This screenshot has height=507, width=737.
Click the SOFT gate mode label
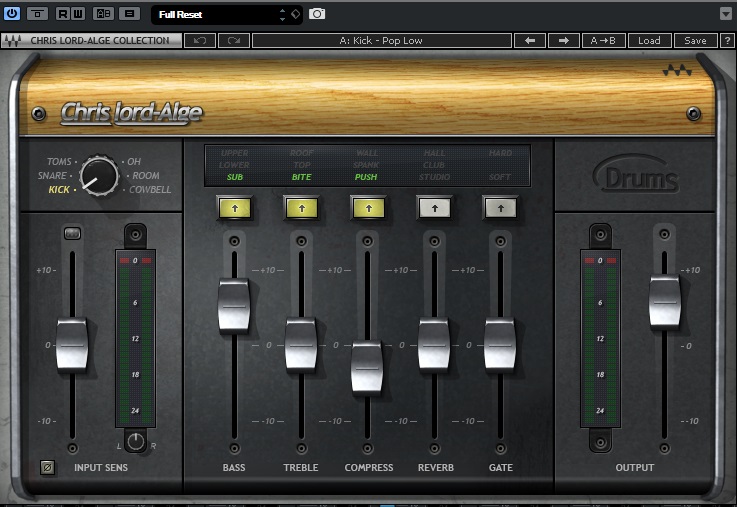pyautogui.click(x=500, y=177)
